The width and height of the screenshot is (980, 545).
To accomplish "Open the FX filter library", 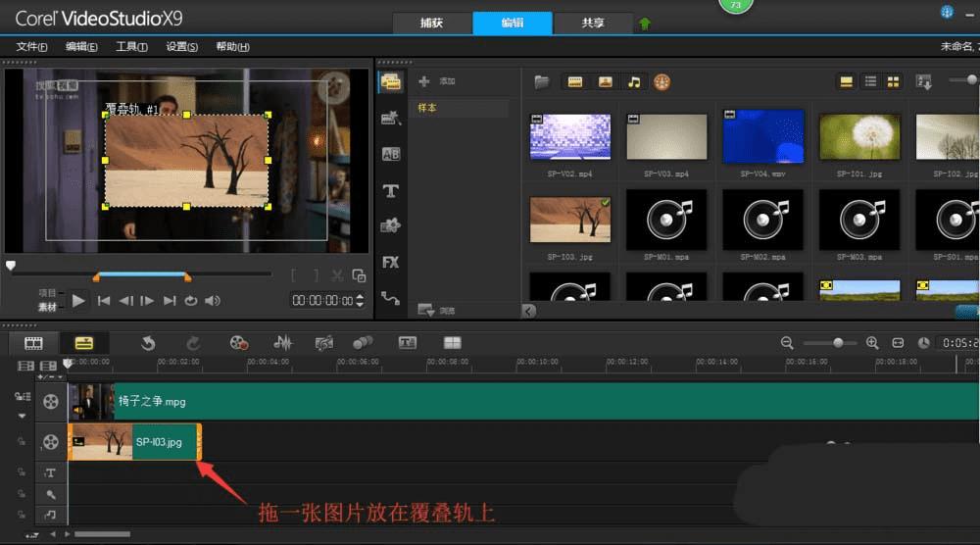I will [x=391, y=263].
